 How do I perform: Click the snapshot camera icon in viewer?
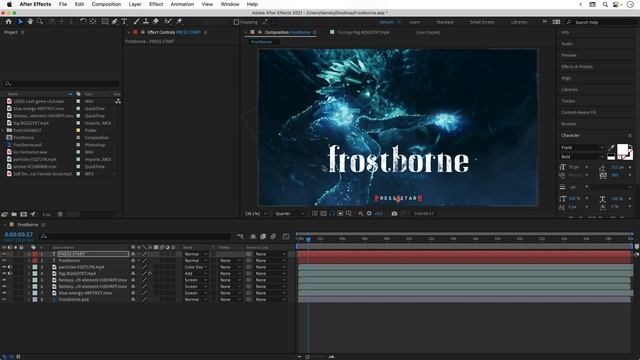coord(394,213)
